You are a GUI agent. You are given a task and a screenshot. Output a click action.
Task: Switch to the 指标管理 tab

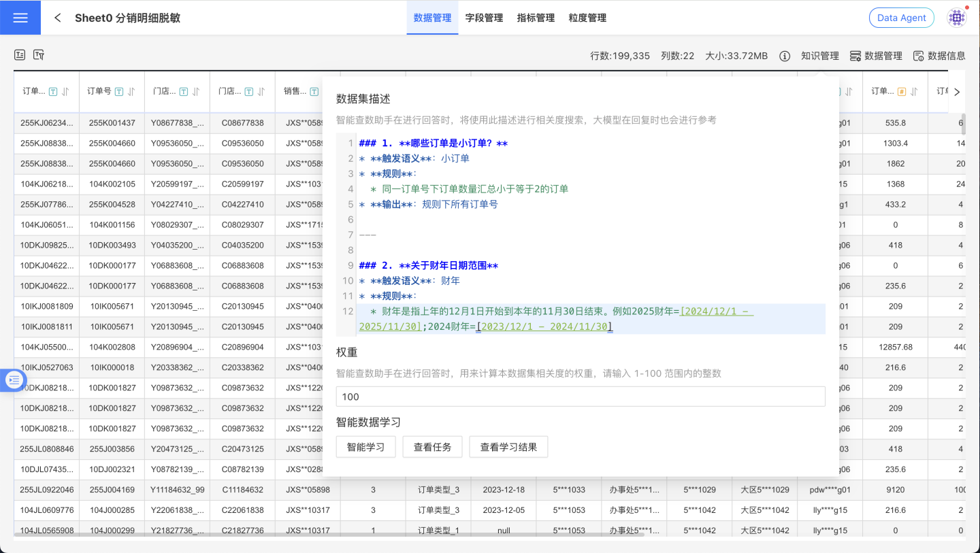point(535,18)
